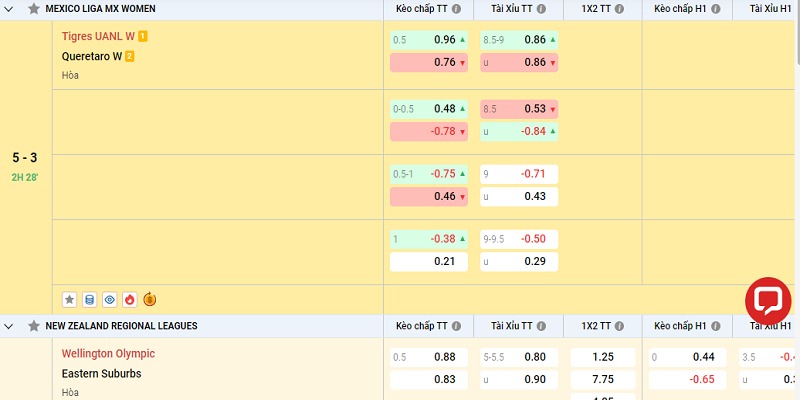Select the 7.75 odds for Eastern Suburbs
Image resolution: width=800 pixels, height=400 pixels.
coord(603,379)
